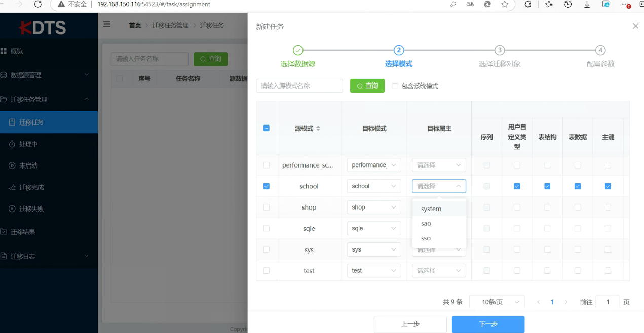Click the browser favorites star icon
644x333 pixels.
[505, 4]
